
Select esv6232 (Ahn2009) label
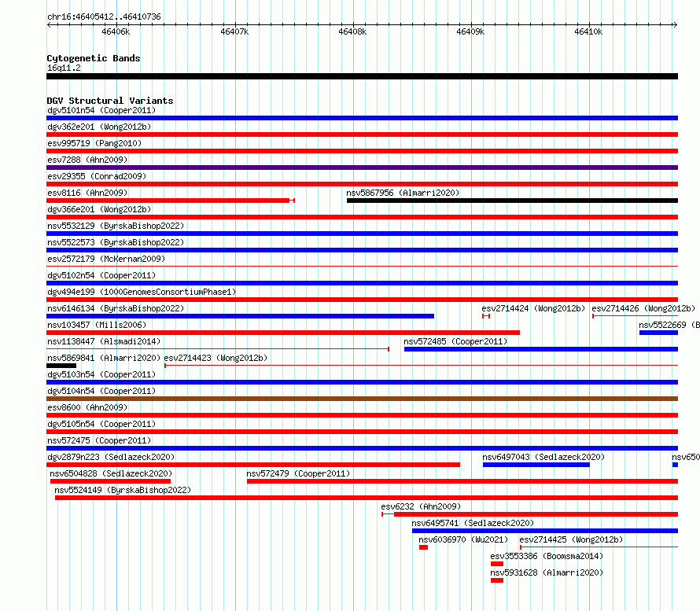(421, 506)
